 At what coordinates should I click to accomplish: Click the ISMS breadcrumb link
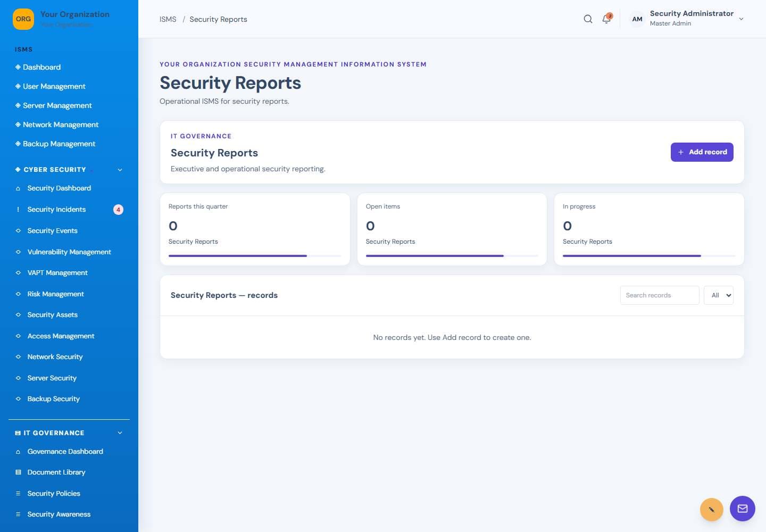pyautogui.click(x=168, y=19)
